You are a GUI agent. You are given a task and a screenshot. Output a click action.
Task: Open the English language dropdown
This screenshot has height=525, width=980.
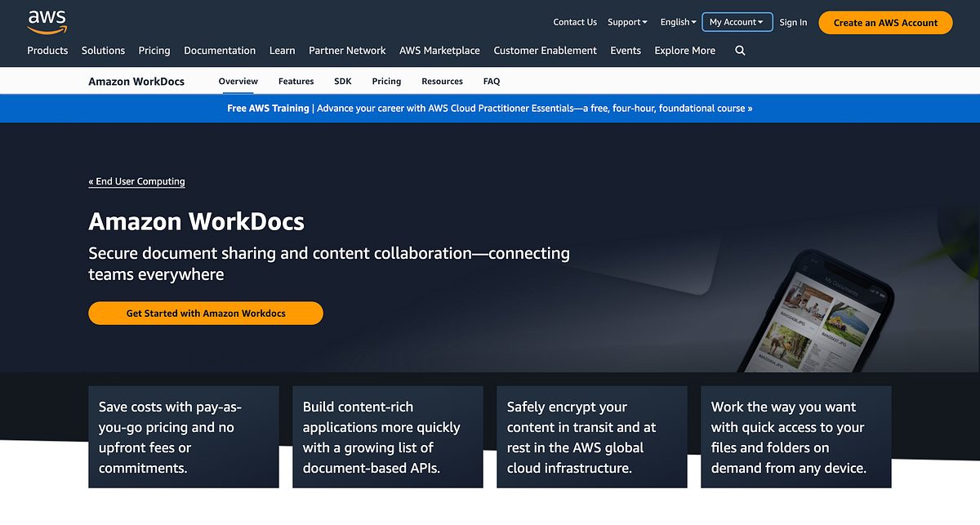coord(677,22)
